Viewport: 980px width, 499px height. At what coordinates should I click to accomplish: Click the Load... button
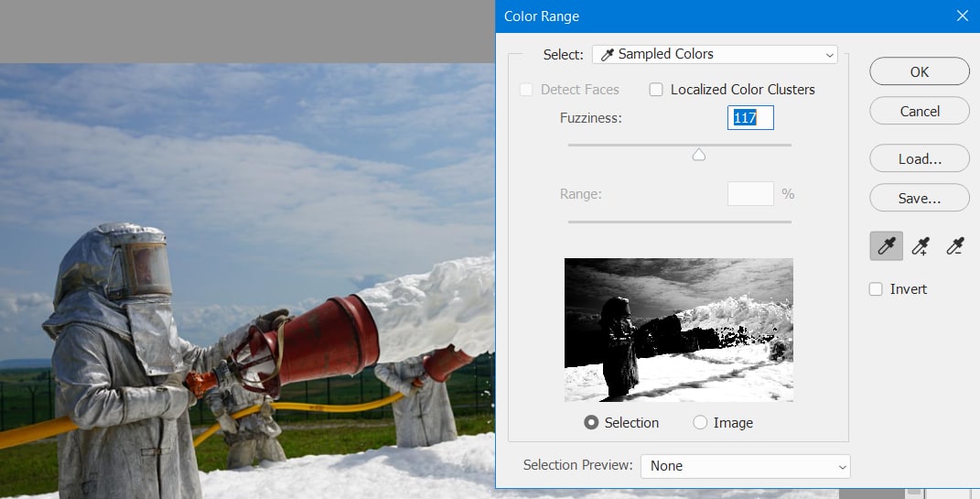click(x=920, y=158)
